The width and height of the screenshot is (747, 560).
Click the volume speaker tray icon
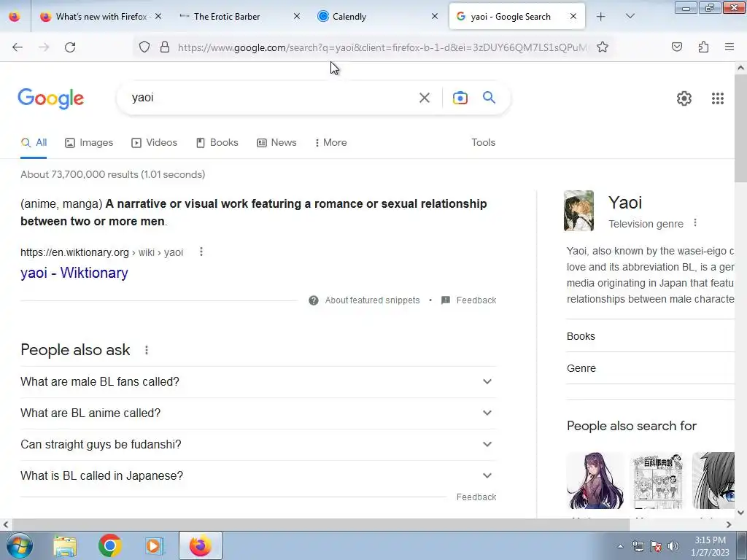coord(673,546)
